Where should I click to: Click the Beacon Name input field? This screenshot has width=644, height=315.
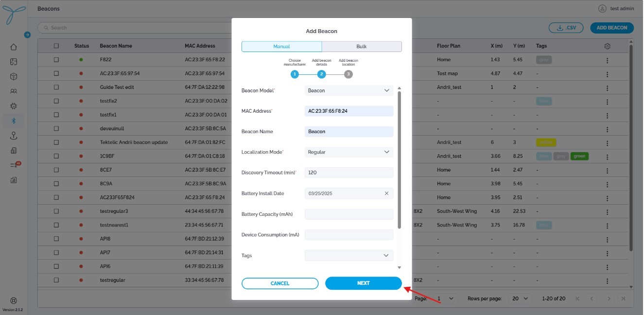click(349, 132)
